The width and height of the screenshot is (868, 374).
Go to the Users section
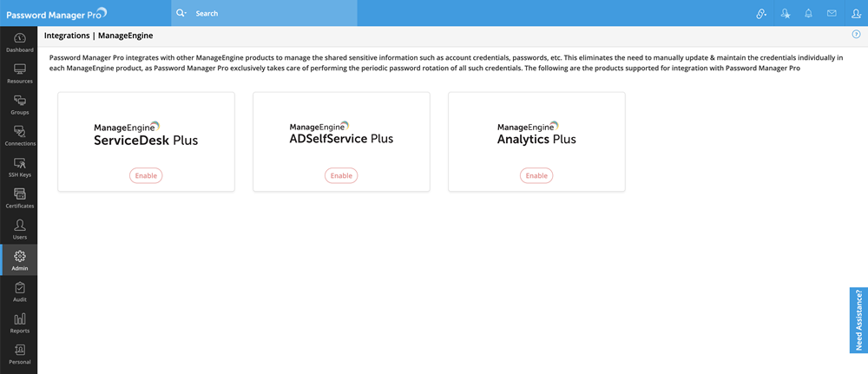coord(19,230)
